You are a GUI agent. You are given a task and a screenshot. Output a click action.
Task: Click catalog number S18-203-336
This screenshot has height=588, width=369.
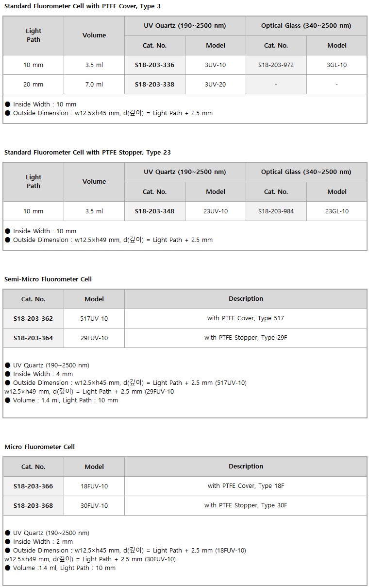pos(154,65)
